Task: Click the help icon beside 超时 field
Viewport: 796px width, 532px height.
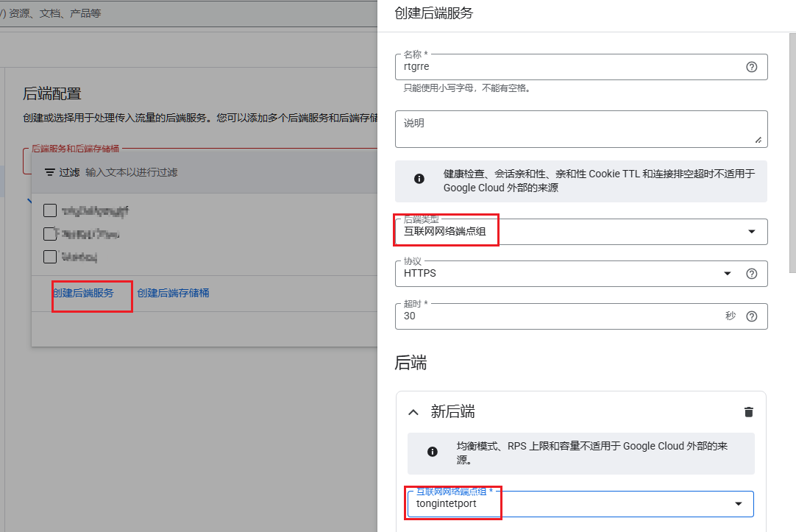Action: tap(751, 316)
